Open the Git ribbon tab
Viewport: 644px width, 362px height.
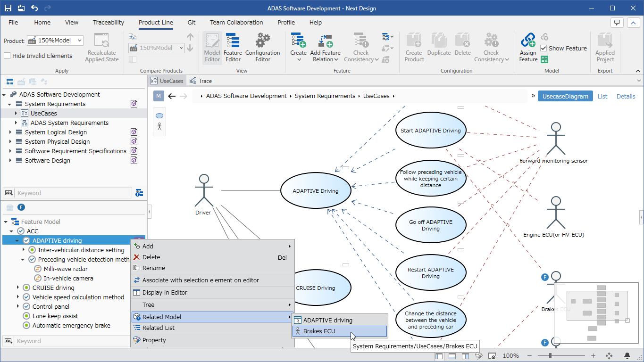click(x=192, y=22)
